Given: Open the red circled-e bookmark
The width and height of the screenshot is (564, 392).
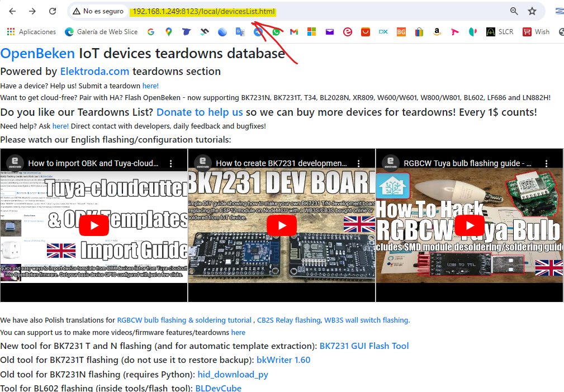Looking at the screenshot, I should [x=348, y=32].
